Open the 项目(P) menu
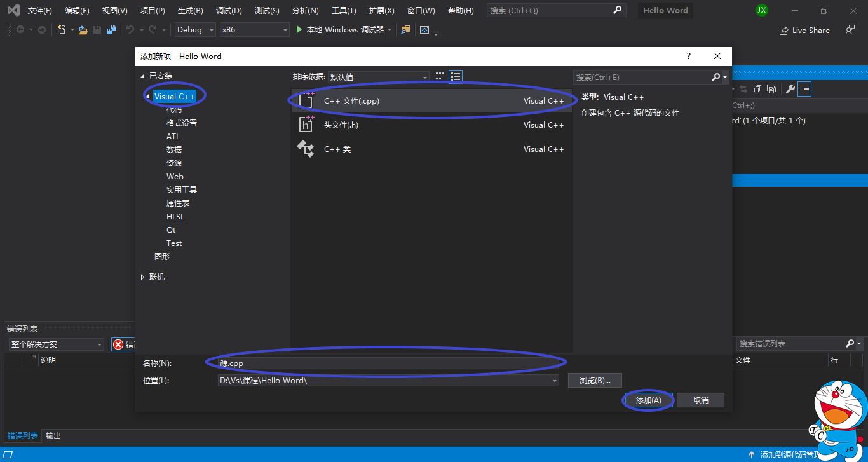This screenshot has width=868, height=462. tap(153, 10)
